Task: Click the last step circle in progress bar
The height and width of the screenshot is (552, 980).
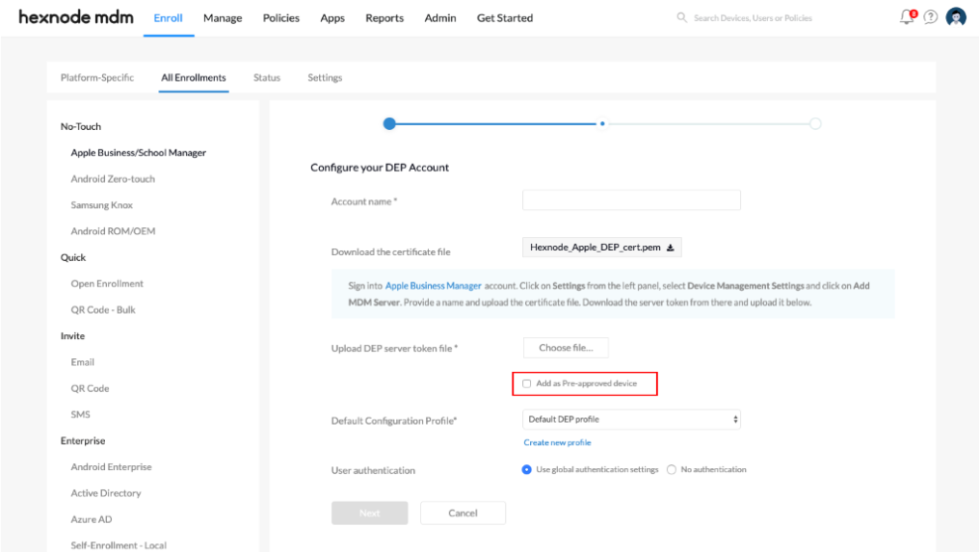Action: (815, 123)
